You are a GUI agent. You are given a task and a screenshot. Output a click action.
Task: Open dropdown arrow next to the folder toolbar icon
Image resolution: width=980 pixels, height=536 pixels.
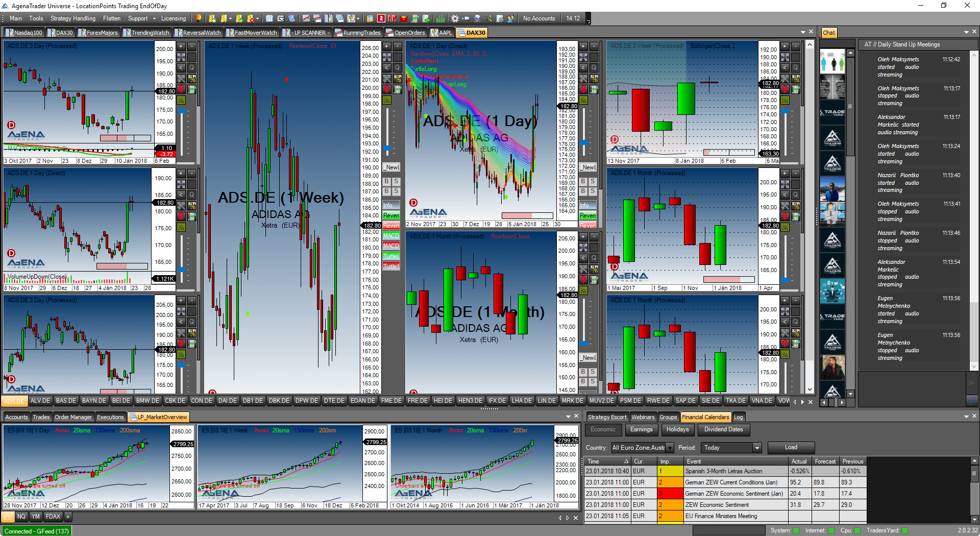230,18
